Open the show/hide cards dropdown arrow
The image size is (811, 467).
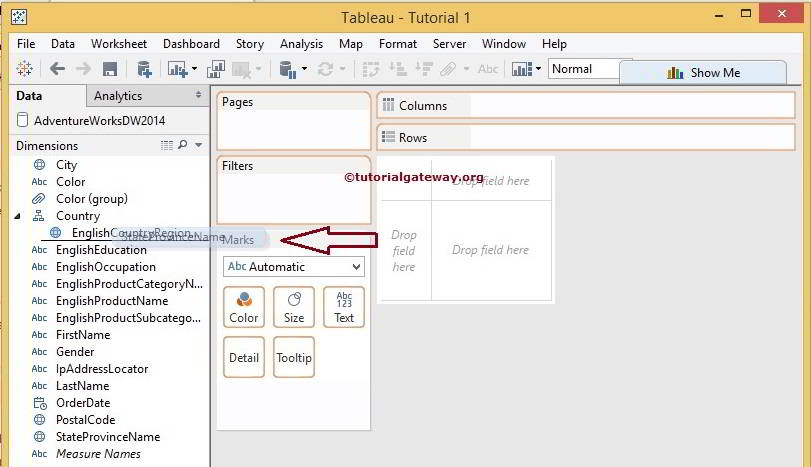click(x=538, y=69)
